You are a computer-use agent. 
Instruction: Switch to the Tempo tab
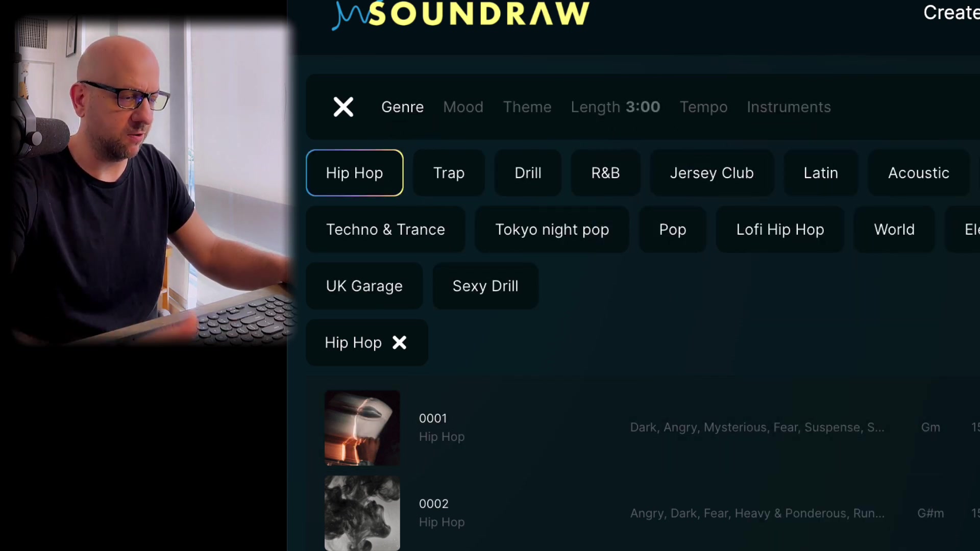pos(703,107)
